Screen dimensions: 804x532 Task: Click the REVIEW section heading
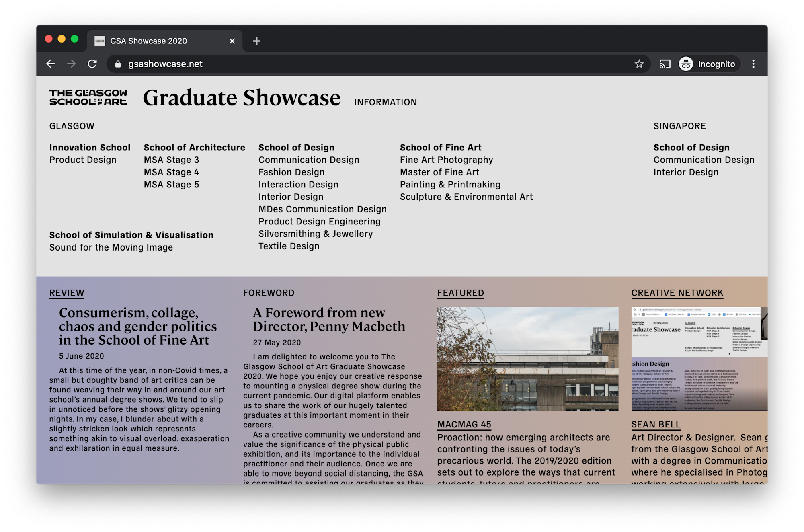coord(67,293)
